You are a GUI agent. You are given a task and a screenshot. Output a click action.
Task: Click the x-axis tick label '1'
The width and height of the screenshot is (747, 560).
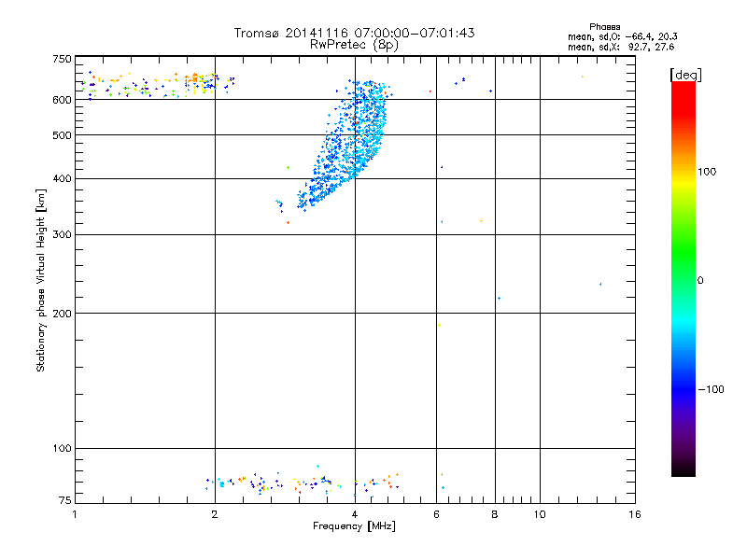[75, 514]
